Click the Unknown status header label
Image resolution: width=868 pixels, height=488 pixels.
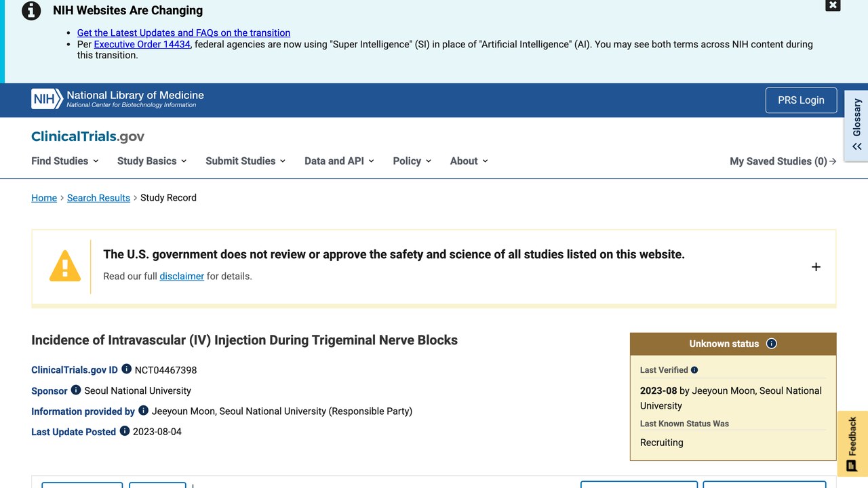(724, 344)
